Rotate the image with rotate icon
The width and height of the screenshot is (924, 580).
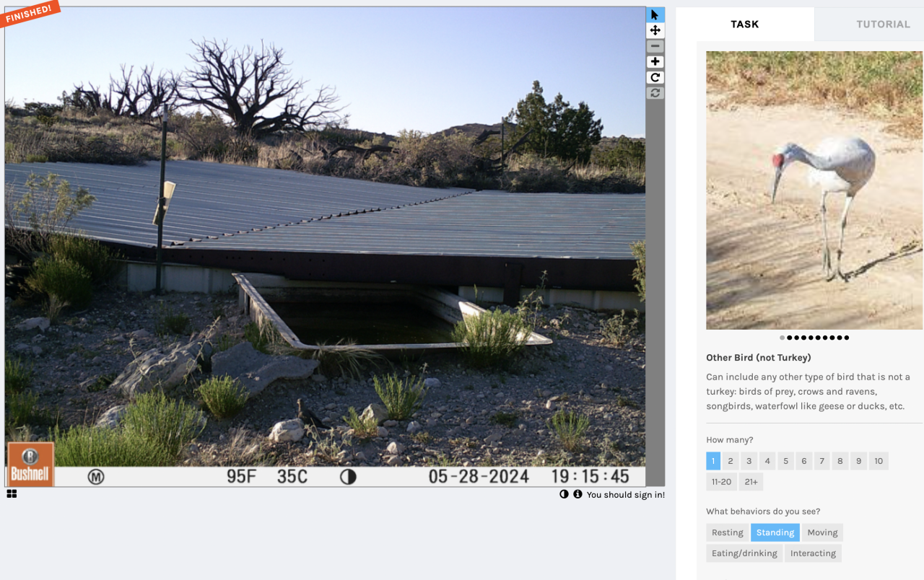pos(655,77)
